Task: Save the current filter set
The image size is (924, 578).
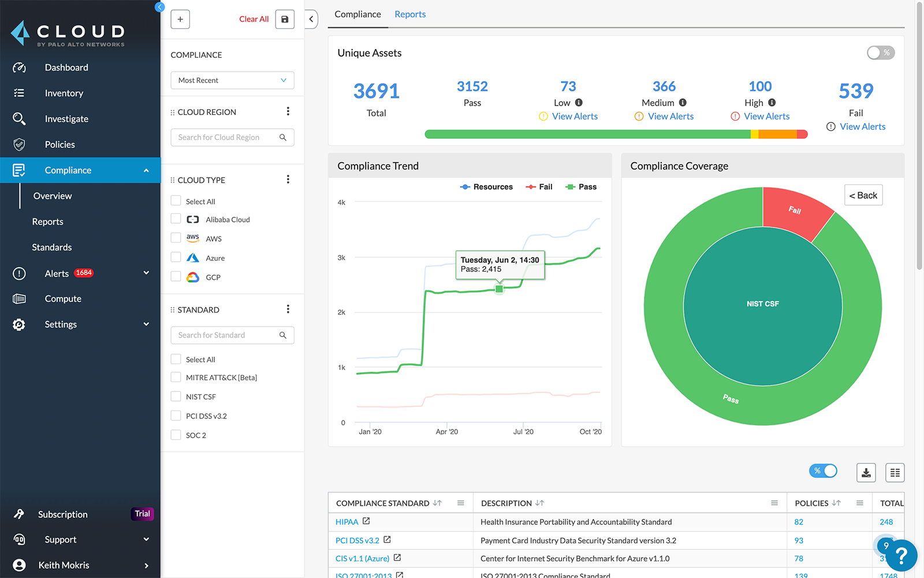Action: (285, 19)
